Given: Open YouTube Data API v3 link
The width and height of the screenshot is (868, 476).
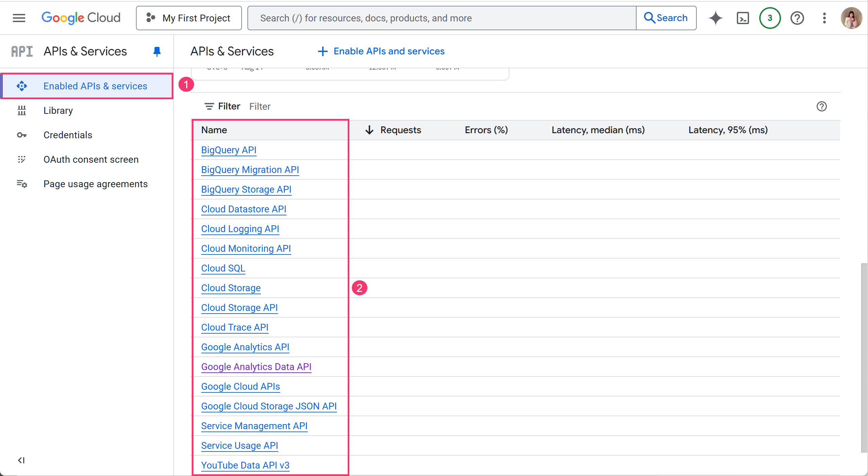Looking at the screenshot, I should point(245,465).
